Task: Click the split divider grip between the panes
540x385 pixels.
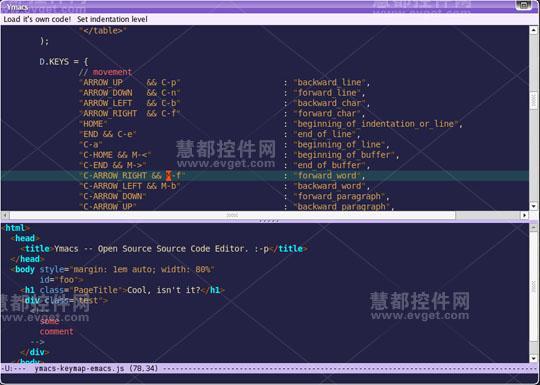Action: [269, 221]
